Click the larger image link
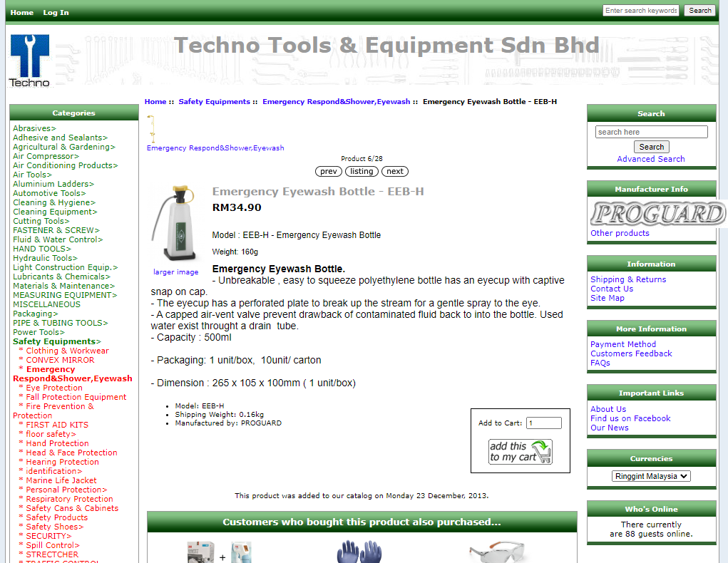The height and width of the screenshot is (563, 728). point(176,272)
